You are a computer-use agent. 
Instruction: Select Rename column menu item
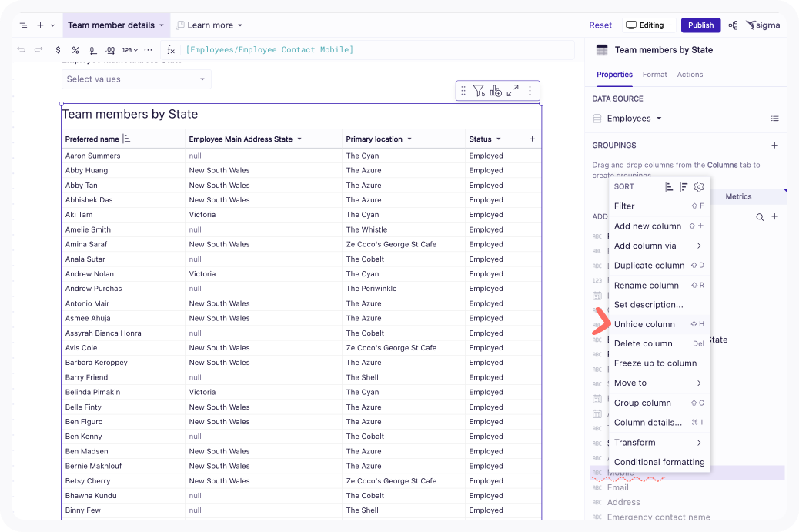(x=660, y=286)
